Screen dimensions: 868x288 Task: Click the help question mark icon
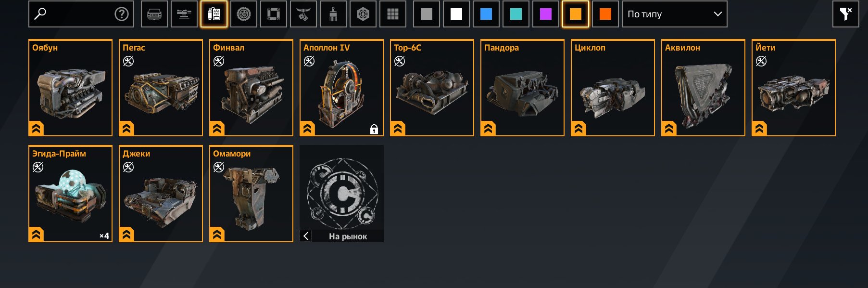pos(122,14)
